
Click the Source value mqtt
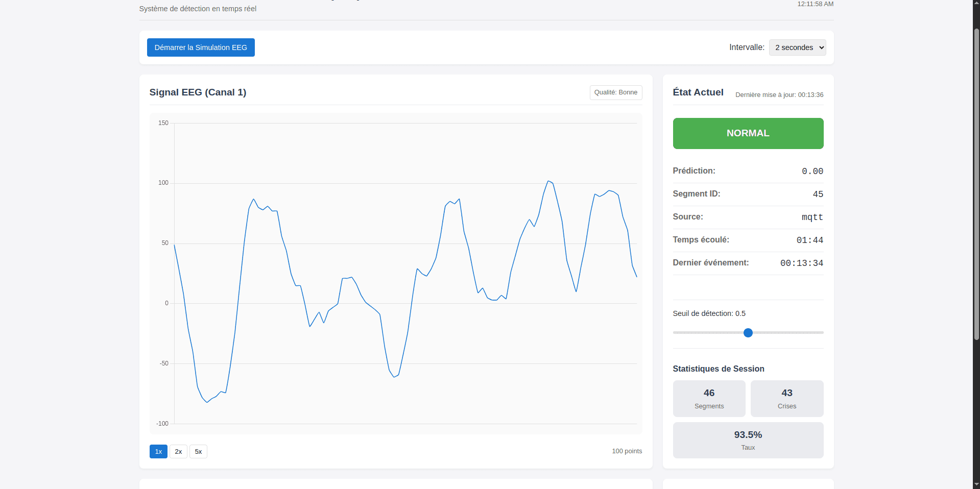812,217
